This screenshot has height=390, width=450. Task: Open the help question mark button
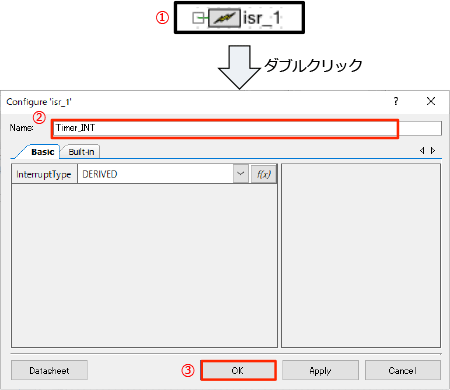tap(396, 101)
